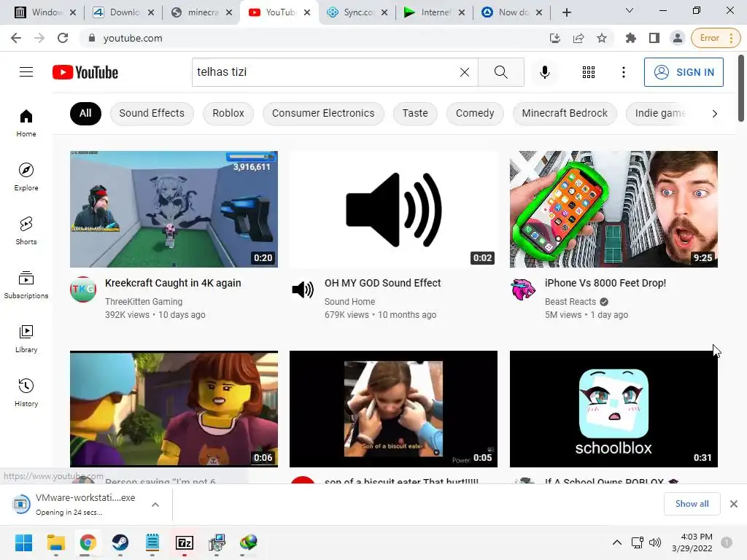Open Shorts in the sidebar
747x560 pixels.
26,230
